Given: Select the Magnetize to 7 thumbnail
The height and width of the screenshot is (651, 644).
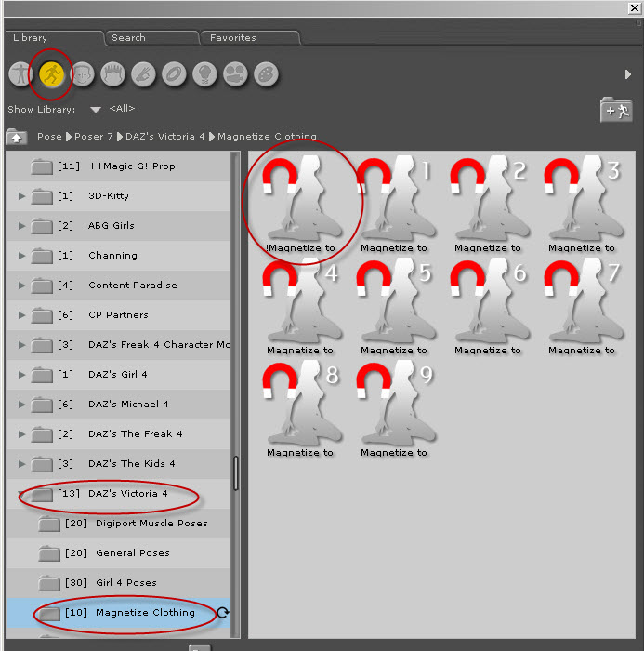Looking at the screenshot, I should [583, 306].
